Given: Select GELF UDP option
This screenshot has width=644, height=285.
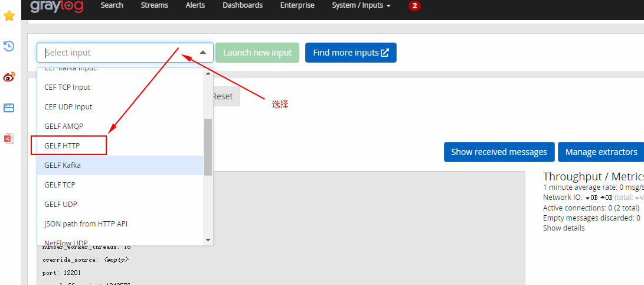Looking at the screenshot, I should click(x=120, y=204).
